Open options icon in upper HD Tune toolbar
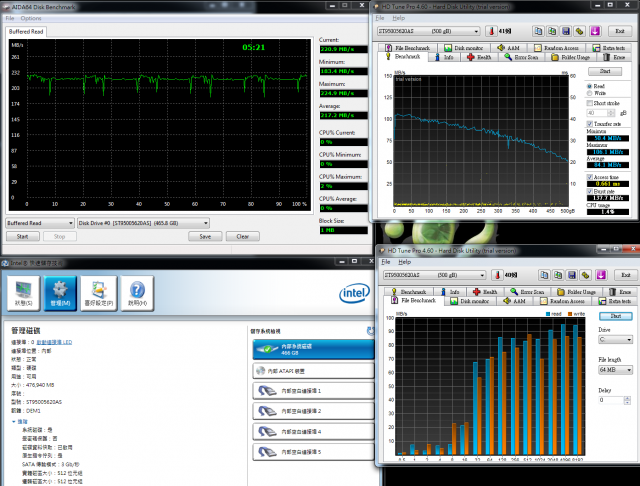640x486 pixels. coord(579,31)
